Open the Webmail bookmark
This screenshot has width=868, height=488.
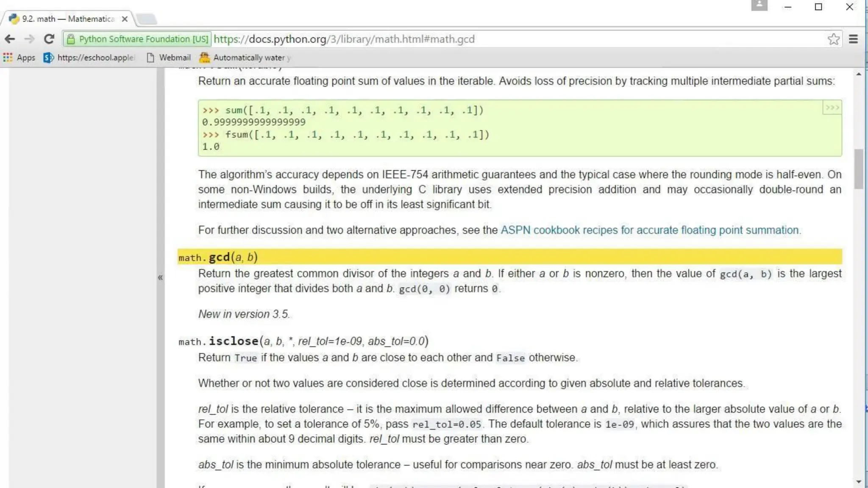point(169,58)
